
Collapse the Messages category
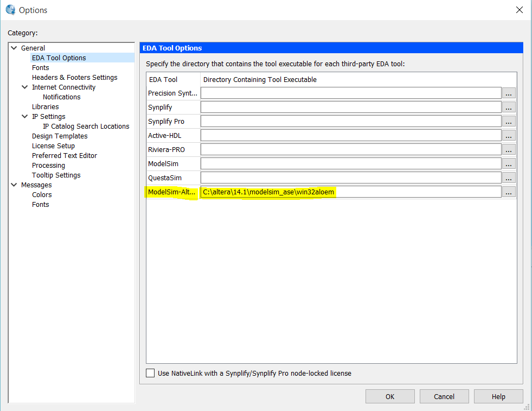click(14, 185)
